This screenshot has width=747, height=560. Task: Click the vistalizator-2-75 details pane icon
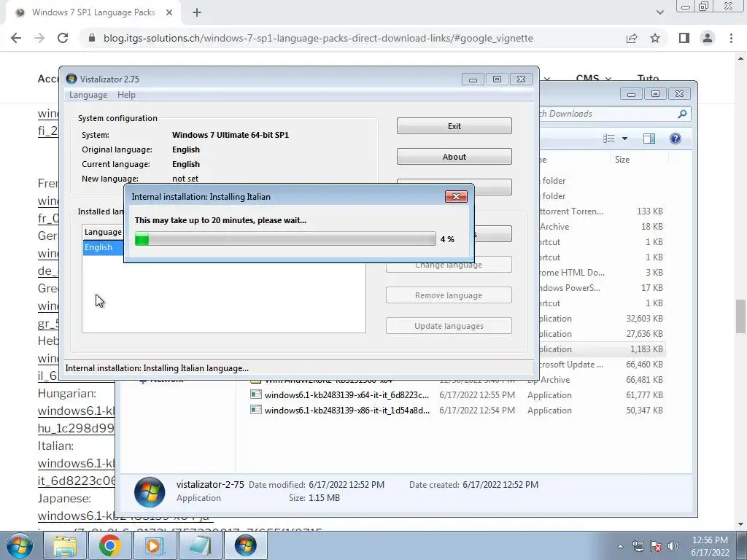(x=150, y=492)
